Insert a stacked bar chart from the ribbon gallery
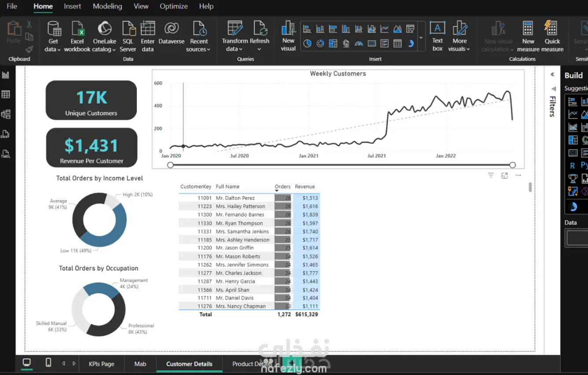588x375 pixels. click(307, 29)
